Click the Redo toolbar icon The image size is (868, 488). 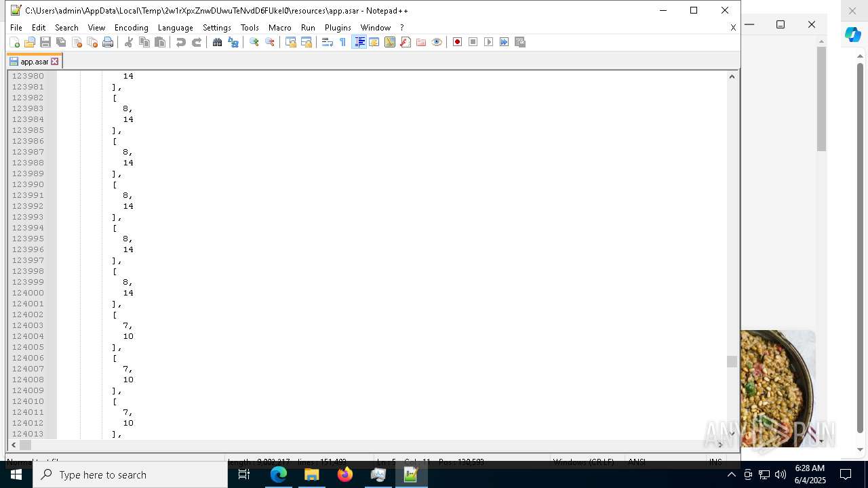197,42
